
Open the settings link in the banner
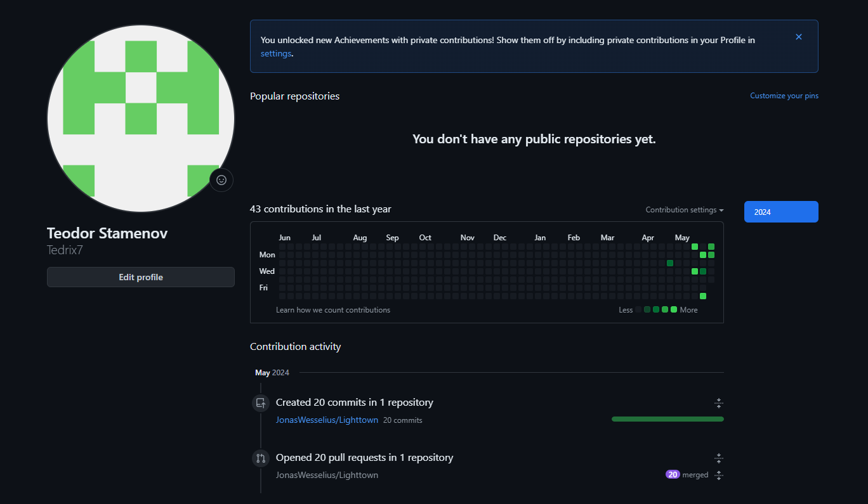pos(275,54)
